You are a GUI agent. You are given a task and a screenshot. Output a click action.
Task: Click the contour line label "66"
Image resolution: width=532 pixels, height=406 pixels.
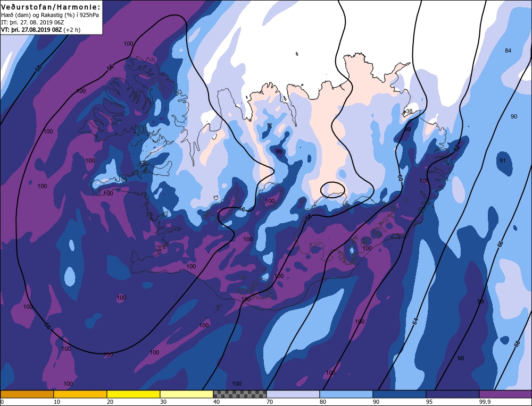(x=500, y=244)
